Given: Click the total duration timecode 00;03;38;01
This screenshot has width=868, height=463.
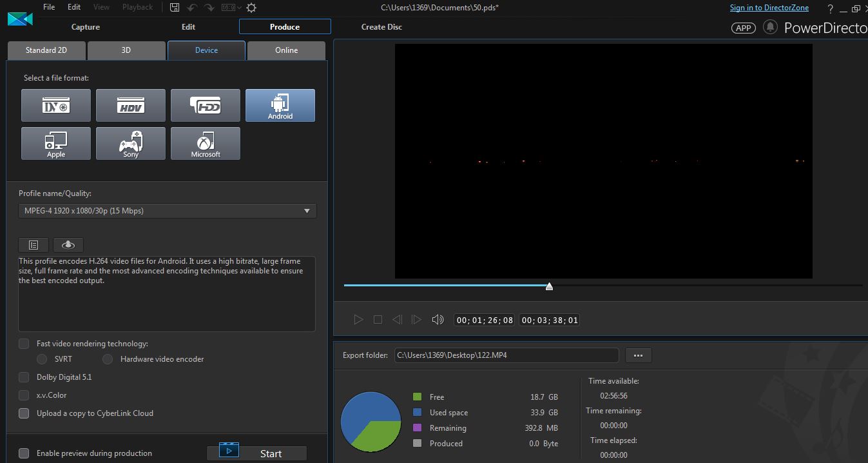Looking at the screenshot, I should click(x=550, y=320).
